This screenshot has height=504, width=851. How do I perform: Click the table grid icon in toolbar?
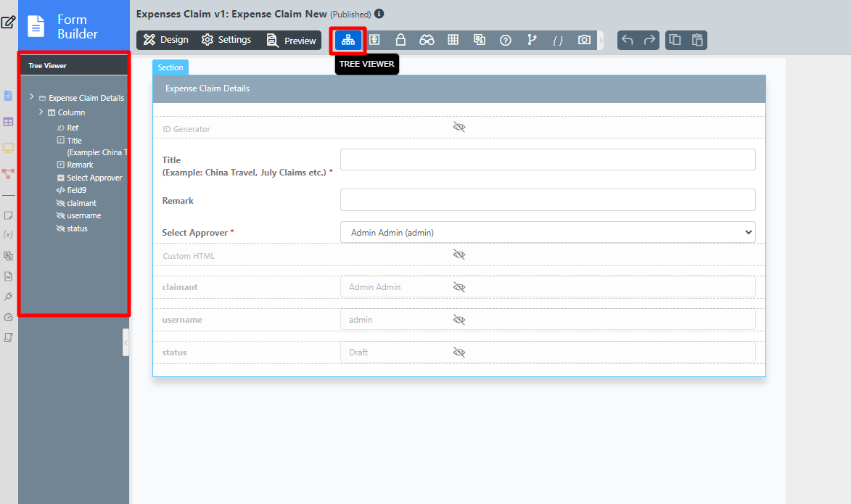pyautogui.click(x=453, y=40)
